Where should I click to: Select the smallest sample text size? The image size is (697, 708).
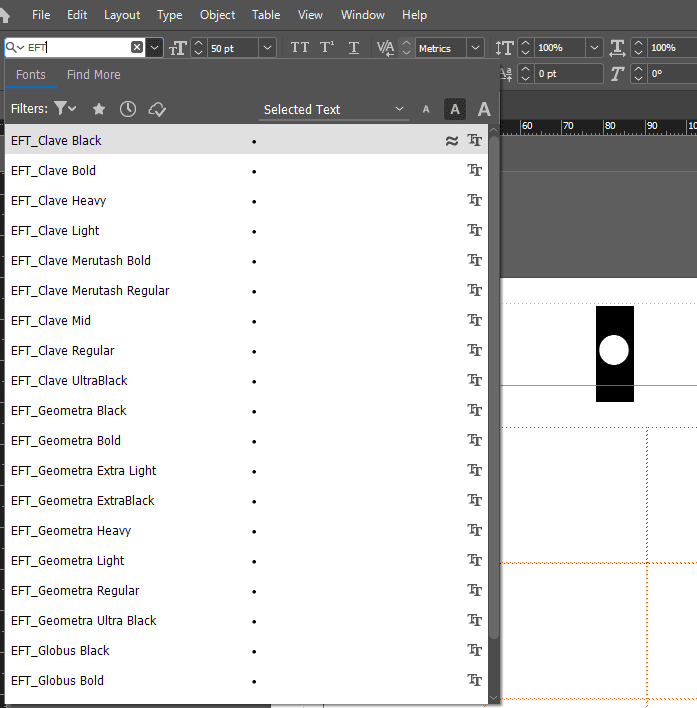[426, 110]
